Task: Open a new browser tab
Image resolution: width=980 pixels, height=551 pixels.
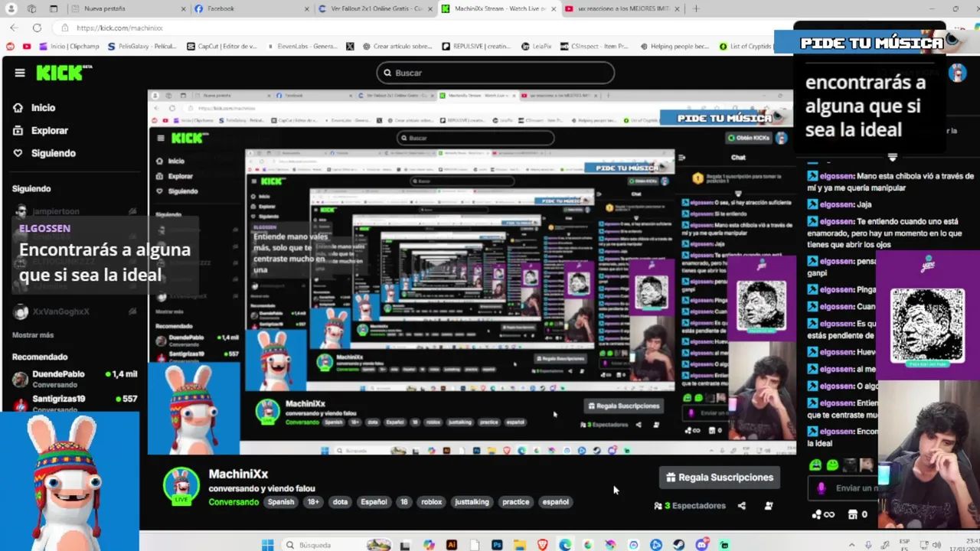Action: pyautogui.click(x=696, y=8)
